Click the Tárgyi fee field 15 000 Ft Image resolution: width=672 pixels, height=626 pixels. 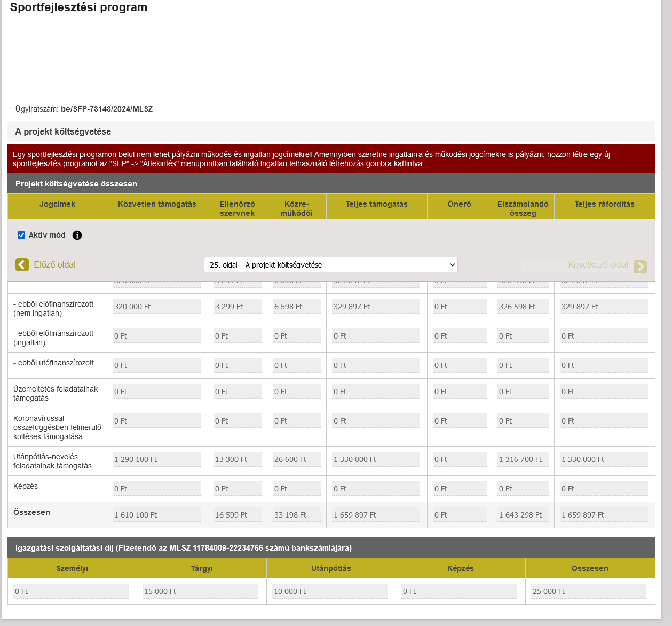(201, 591)
